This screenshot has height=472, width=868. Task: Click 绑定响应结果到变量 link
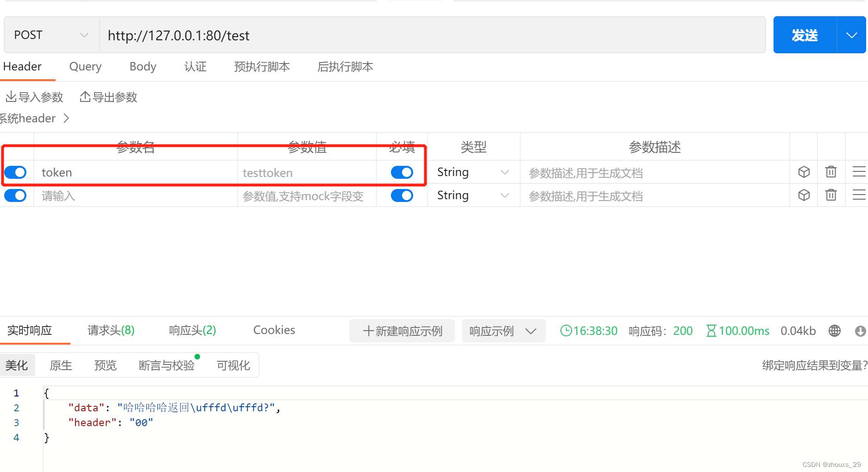coord(814,365)
